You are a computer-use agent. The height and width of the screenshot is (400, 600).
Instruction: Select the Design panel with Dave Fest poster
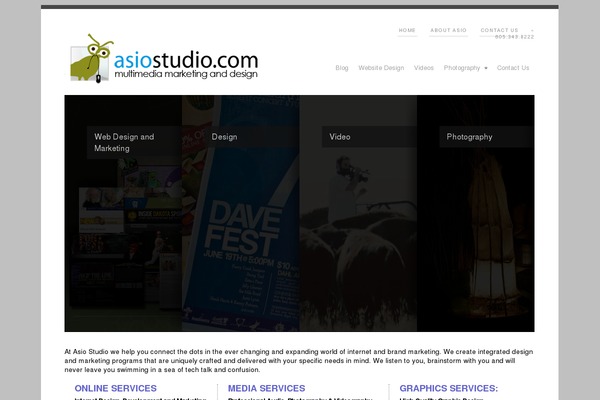coord(241,213)
